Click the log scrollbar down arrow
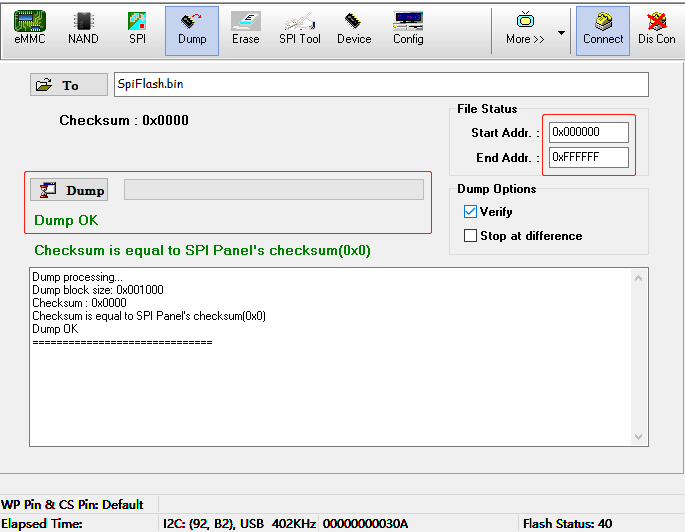 click(641, 437)
